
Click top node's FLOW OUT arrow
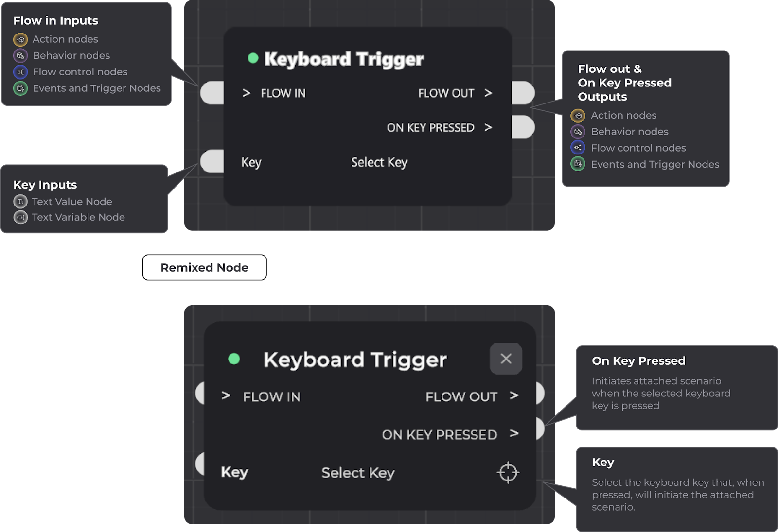point(488,93)
